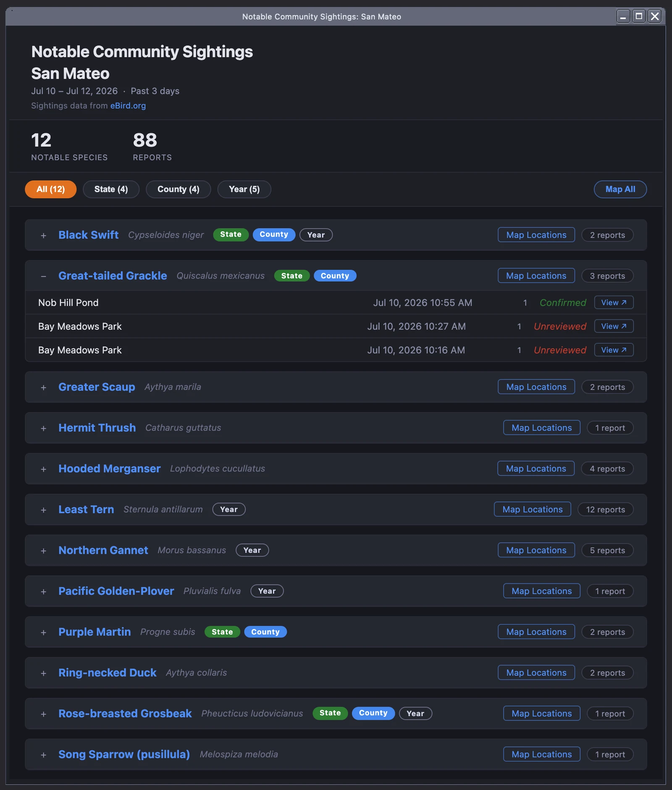
Task: Expand the Least Tern entry
Action: tap(43, 510)
